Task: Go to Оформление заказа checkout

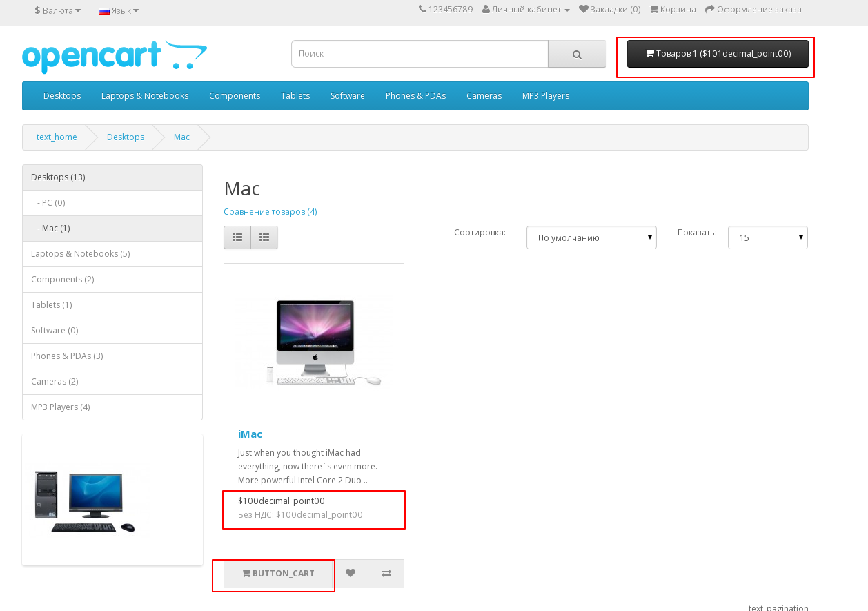Action: point(753,10)
